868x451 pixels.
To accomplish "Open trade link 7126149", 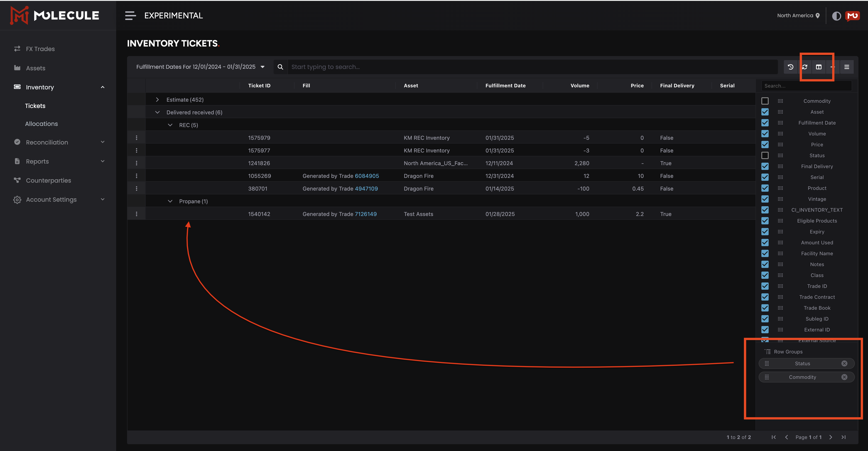I will point(365,214).
